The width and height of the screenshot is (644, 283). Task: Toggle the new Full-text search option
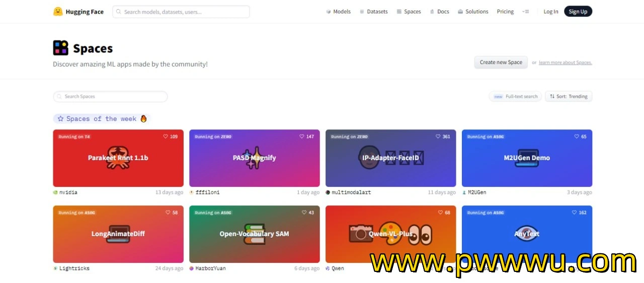(x=515, y=96)
